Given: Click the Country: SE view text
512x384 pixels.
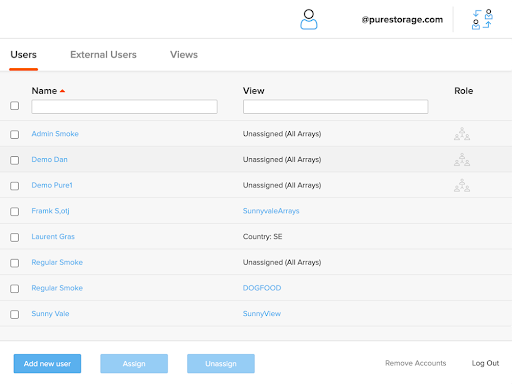Looking at the screenshot, I should click(x=262, y=236).
